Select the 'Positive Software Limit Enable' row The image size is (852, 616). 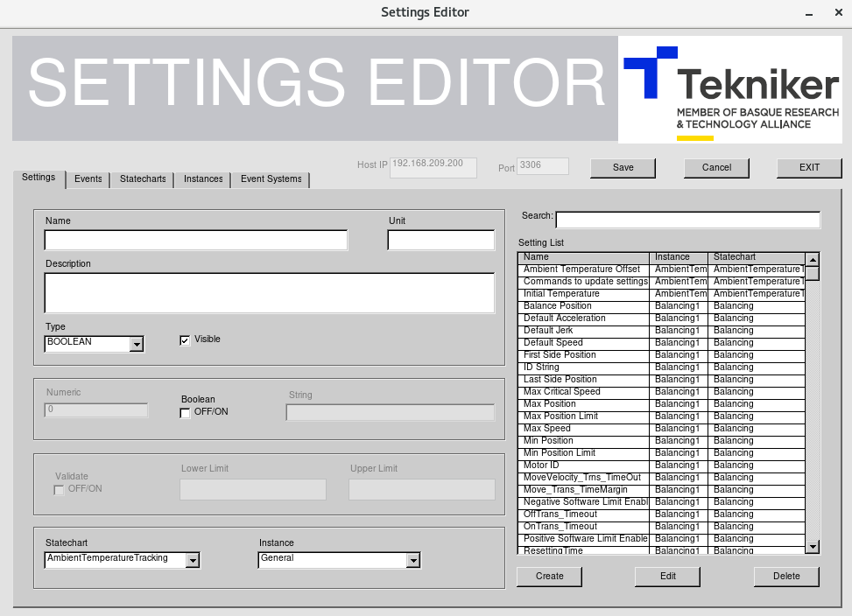(x=661, y=539)
